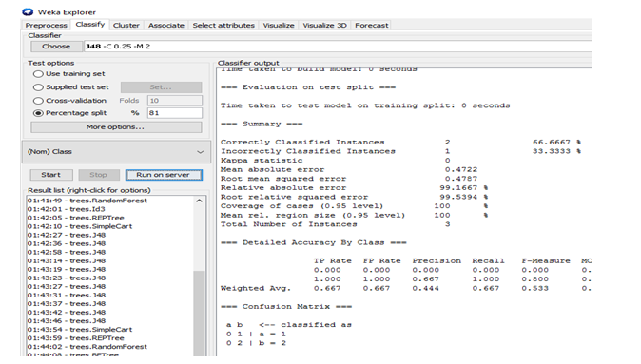Click Root mean squared error line
Screen dimensions: 641x364
pos(349,179)
